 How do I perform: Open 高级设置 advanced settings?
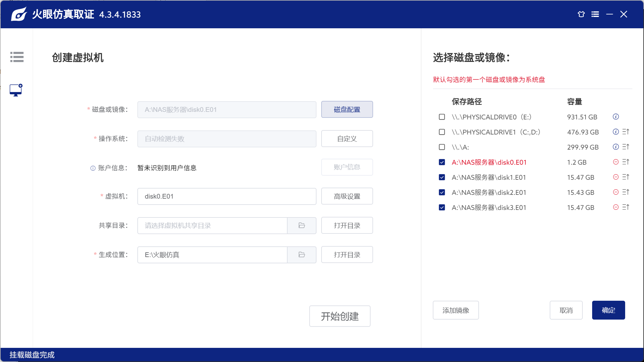tap(347, 196)
